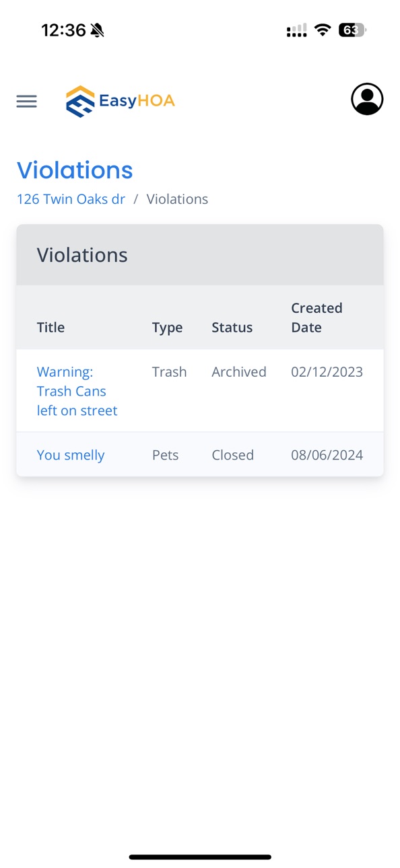Tap the silent bell icon in status bar
The height and width of the screenshot is (868, 400).
(98, 30)
